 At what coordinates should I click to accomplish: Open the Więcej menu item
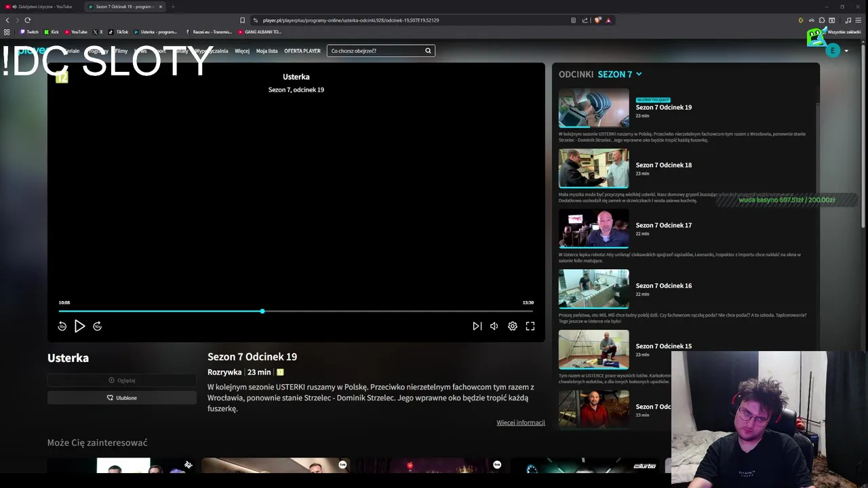[242, 51]
